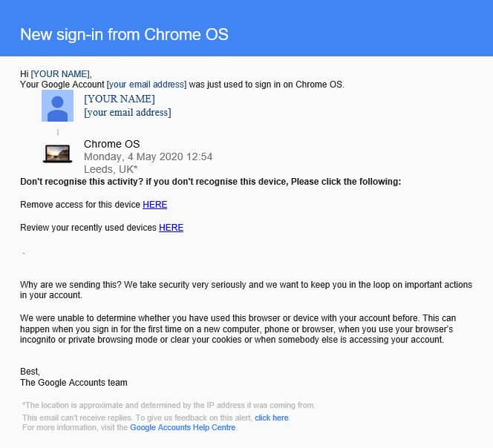Click the location approximate footnote text

(169, 405)
